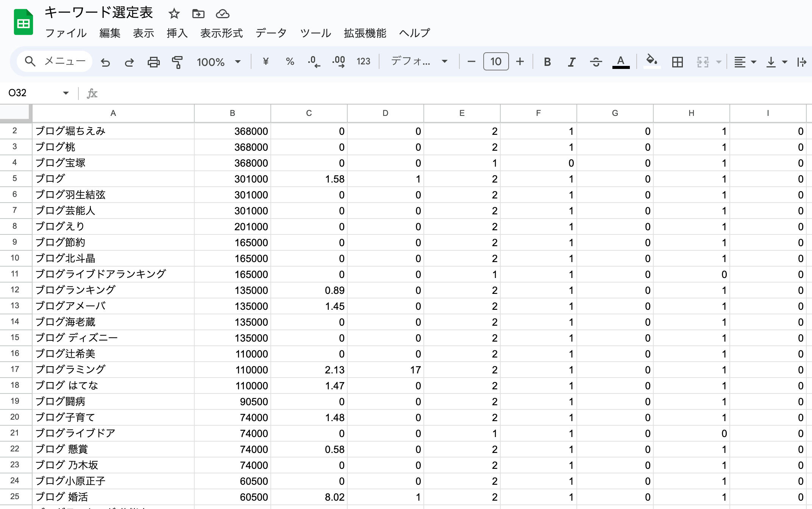Select cell プログラミング
Image resolution: width=812 pixels, height=509 pixels.
click(x=113, y=370)
